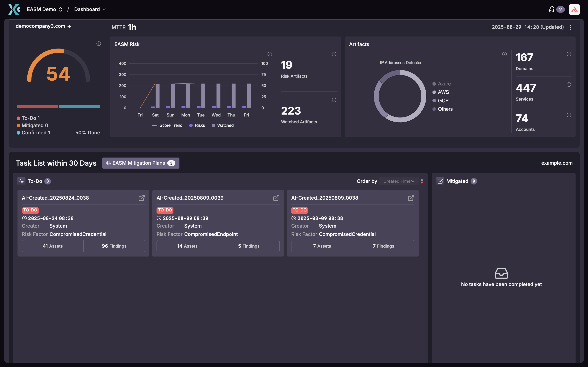Click the external link icon on AI-Created_20250809_0039
This screenshot has width=588, height=367.
pos(276,198)
